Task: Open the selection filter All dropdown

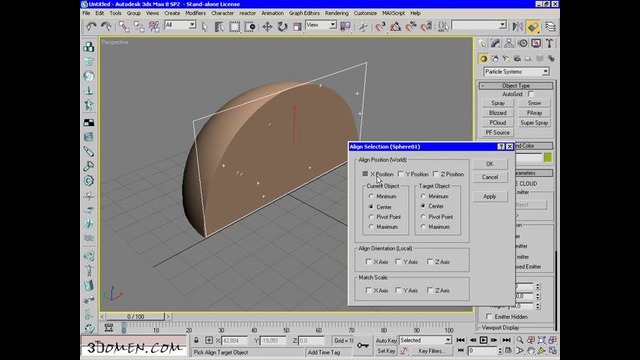Action: 180,25
